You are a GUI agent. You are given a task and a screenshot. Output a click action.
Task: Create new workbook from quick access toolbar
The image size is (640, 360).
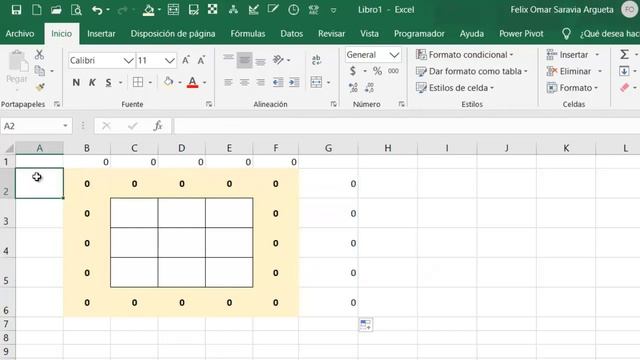coord(36,10)
